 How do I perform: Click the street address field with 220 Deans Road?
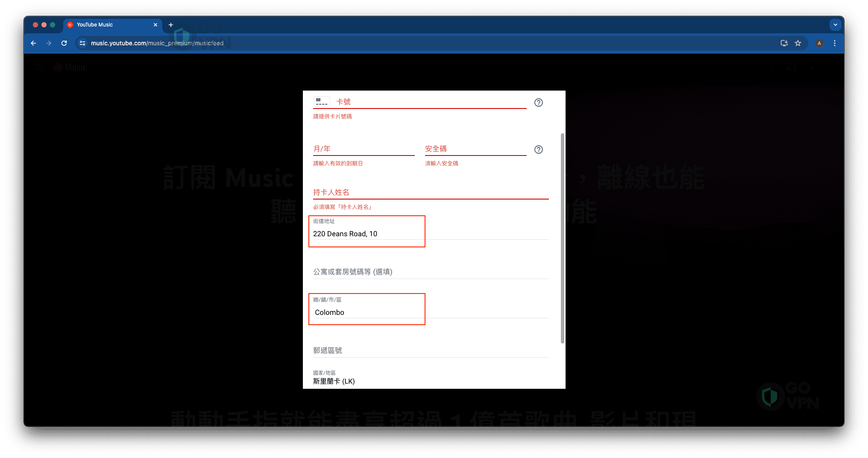431,234
